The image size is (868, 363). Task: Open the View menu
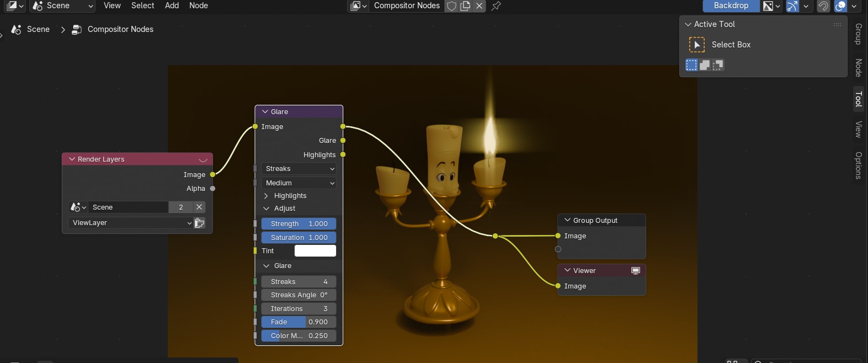tap(112, 6)
